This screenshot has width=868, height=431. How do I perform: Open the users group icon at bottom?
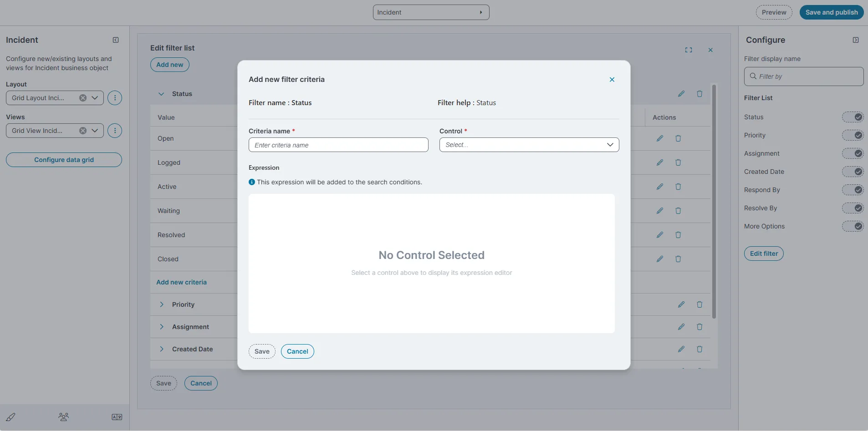(64, 417)
